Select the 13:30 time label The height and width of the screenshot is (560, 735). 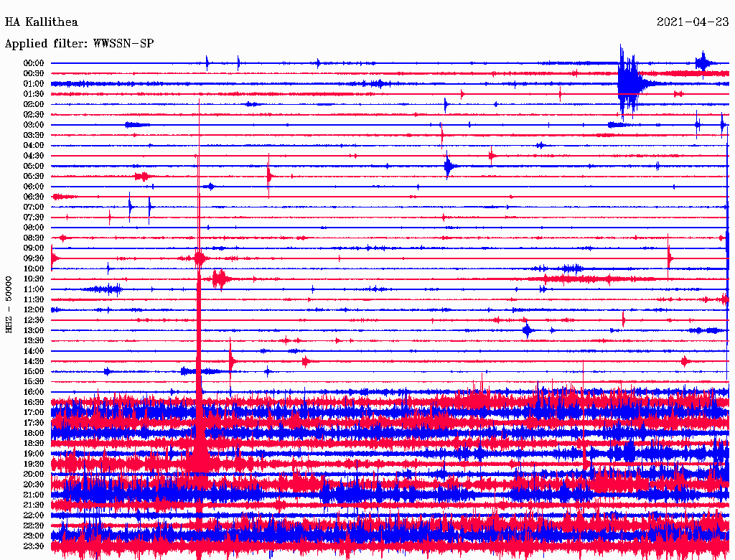pos(34,342)
